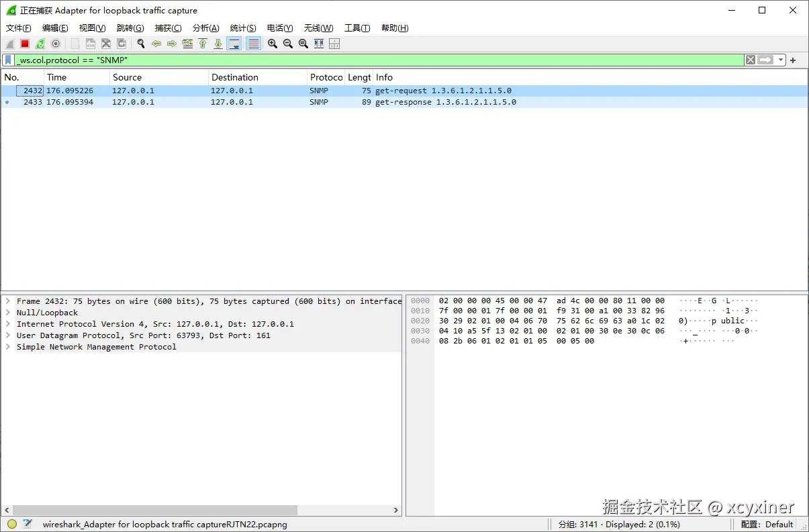Reset text to normal size
Viewport: 809px width, 532px height.
[x=303, y=44]
